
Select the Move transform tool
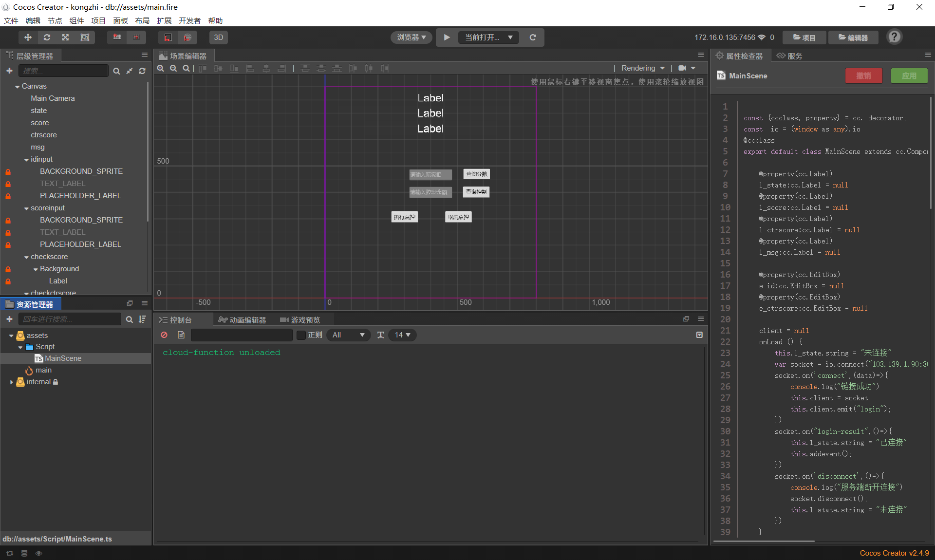click(28, 37)
